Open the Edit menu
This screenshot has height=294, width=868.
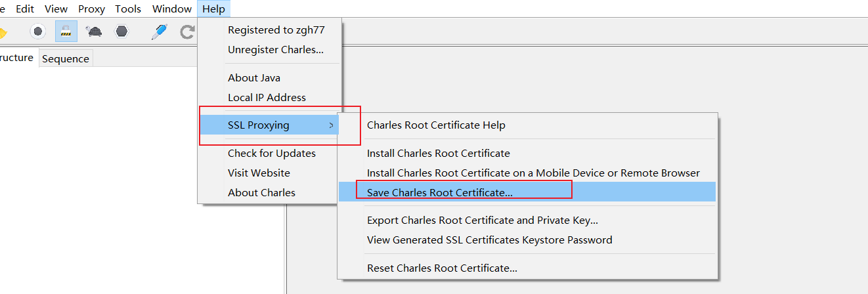[x=25, y=9]
